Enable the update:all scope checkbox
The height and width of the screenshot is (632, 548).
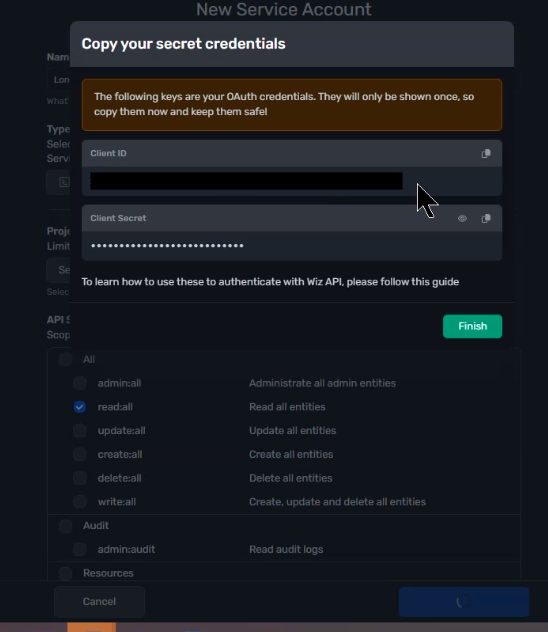coord(80,430)
